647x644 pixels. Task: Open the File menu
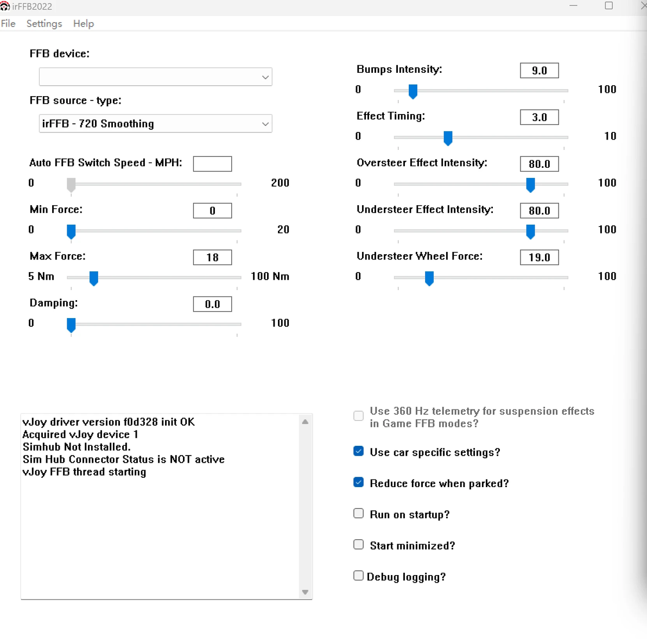8,23
